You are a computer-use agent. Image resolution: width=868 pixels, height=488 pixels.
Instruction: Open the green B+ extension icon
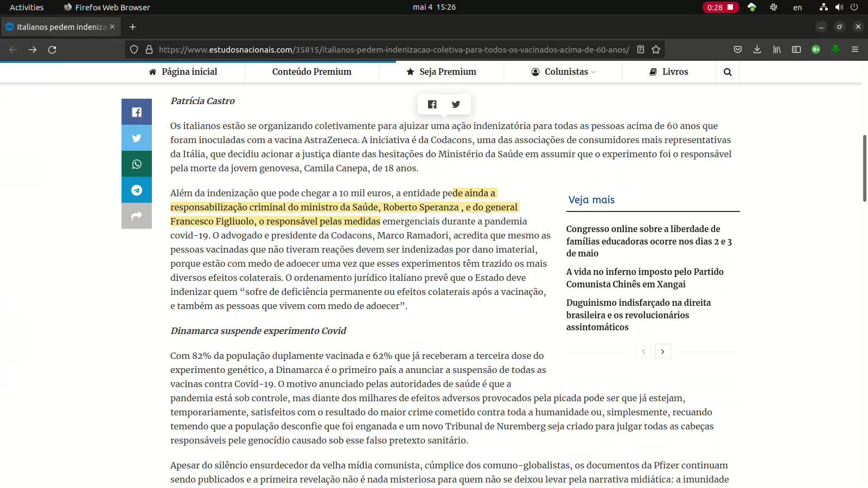pos(816,50)
